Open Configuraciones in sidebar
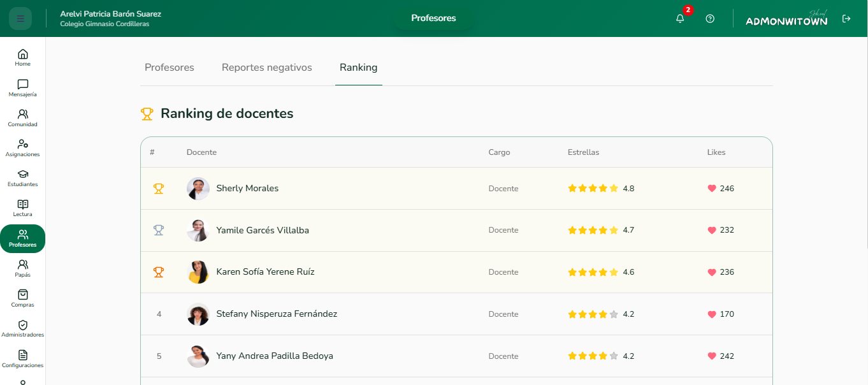 (x=23, y=359)
